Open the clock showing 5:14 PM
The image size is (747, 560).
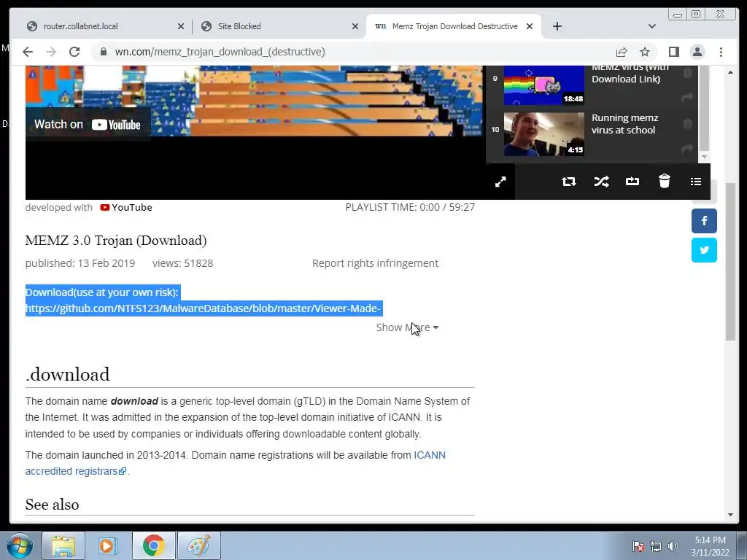(x=710, y=546)
